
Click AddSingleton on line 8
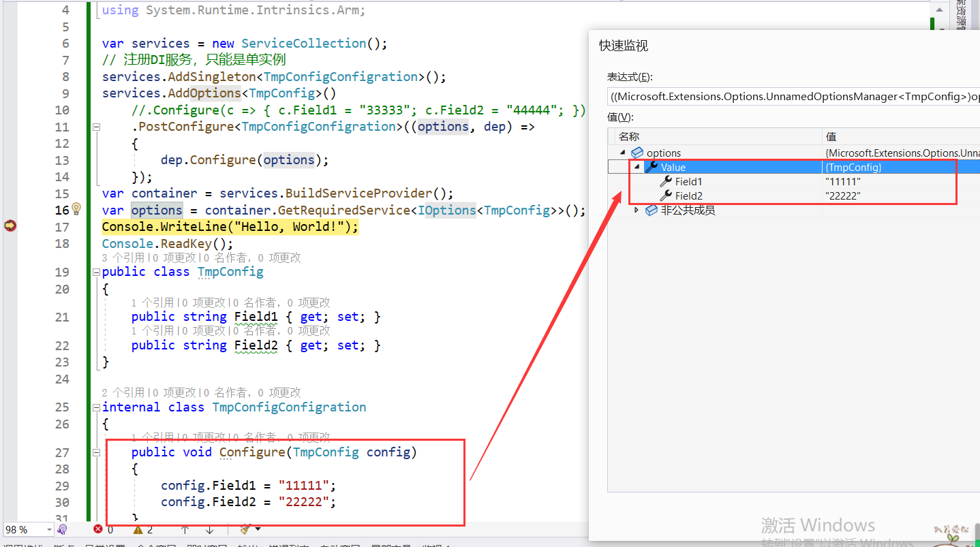click(212, 76)
